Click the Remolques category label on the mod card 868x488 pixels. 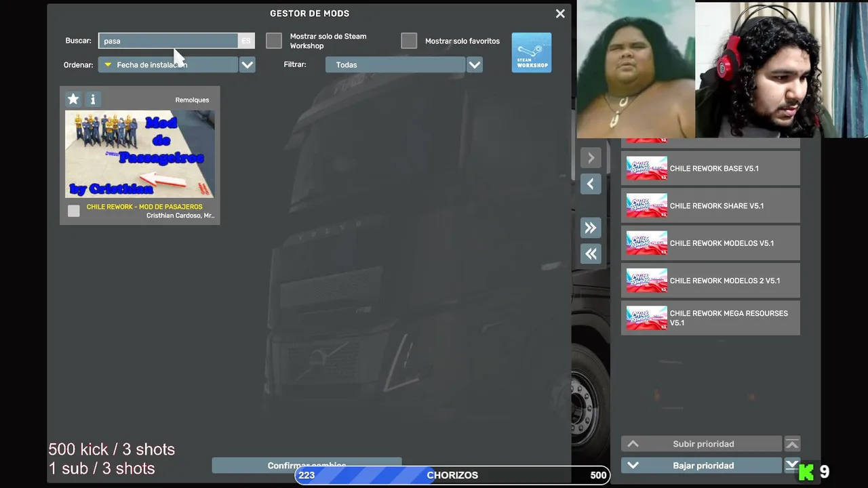[192, 100]
